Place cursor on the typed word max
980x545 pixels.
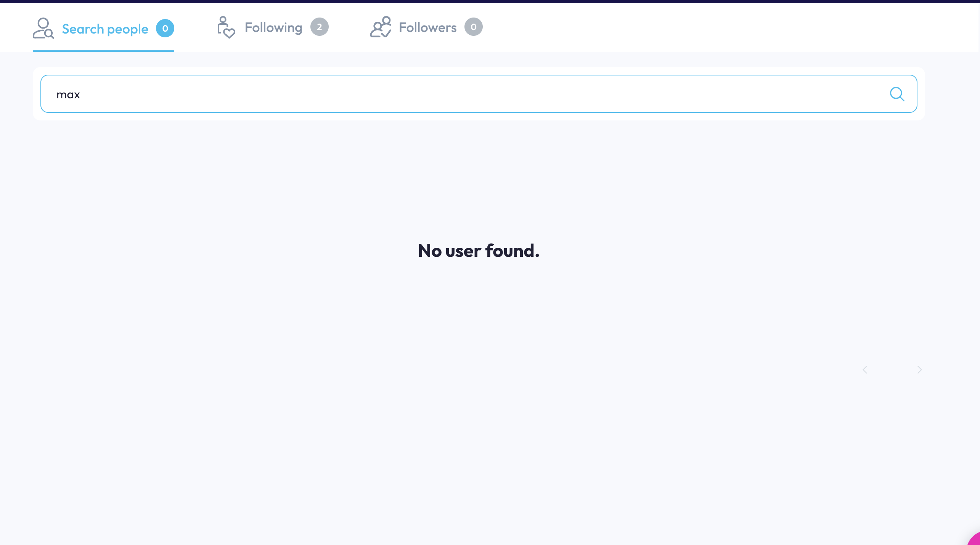[x=68, y=95]
